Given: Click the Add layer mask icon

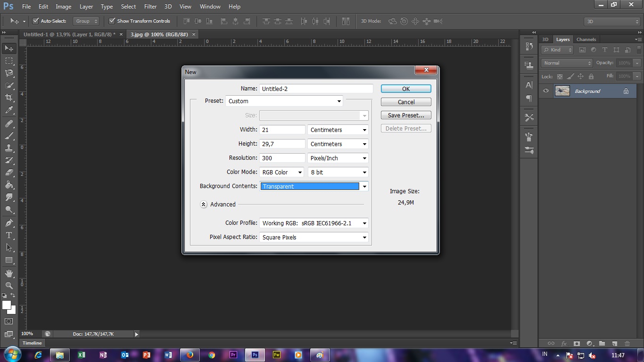Looking at the screenshot, I should (577, 344).
